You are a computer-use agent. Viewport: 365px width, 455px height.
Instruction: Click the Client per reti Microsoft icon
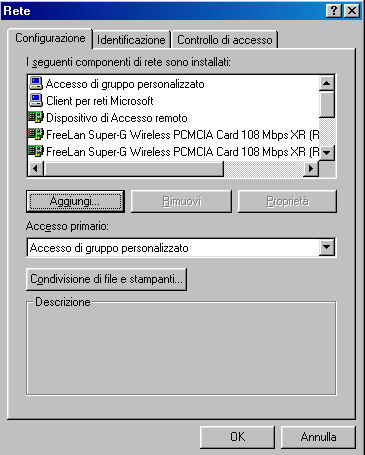(x=36, y=100)
